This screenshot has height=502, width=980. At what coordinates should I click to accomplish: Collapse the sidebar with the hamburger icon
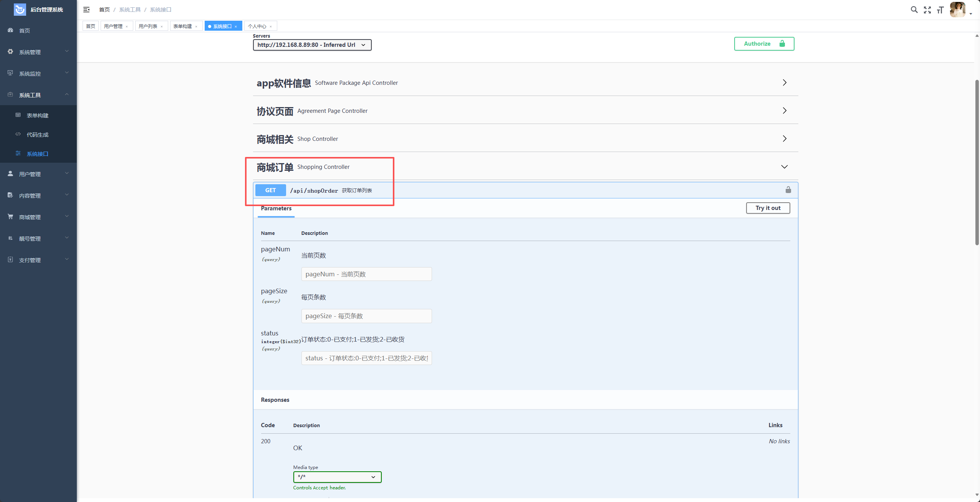[86, 10]
